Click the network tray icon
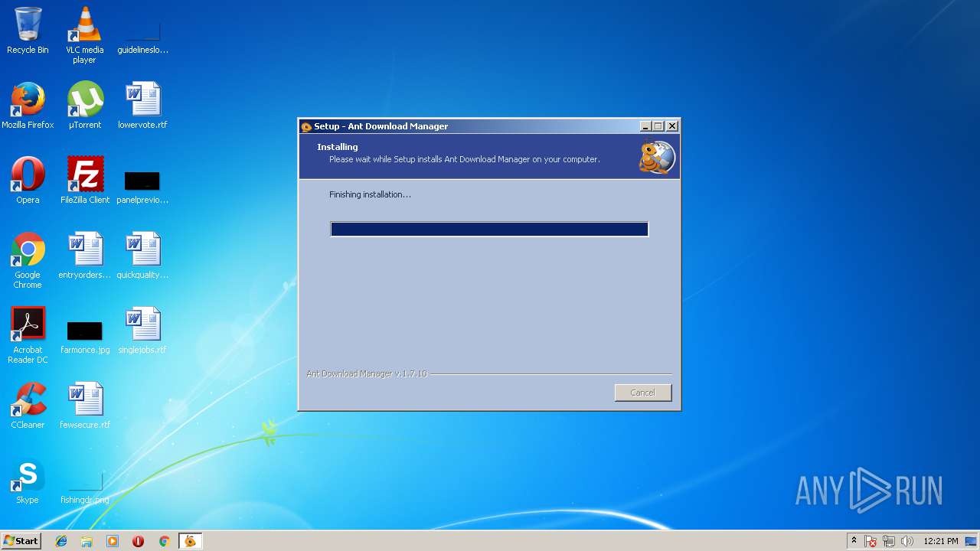 coord(889,541)
